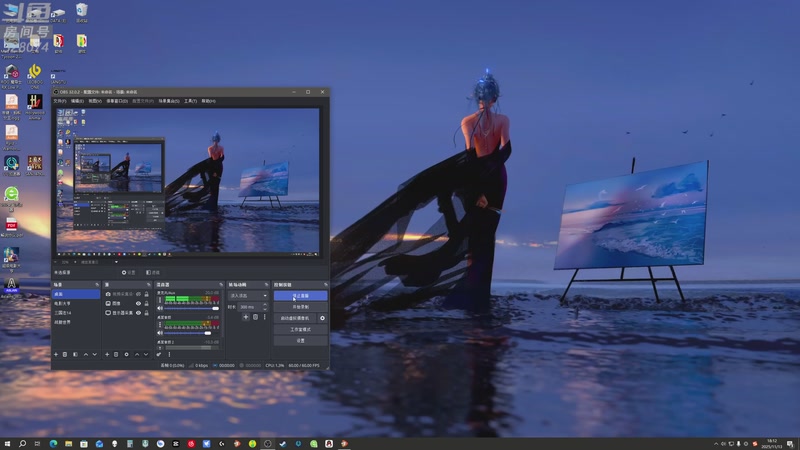Click the Studio Mode button
This screenshot has width=800, height=450.
pos(301,329)
